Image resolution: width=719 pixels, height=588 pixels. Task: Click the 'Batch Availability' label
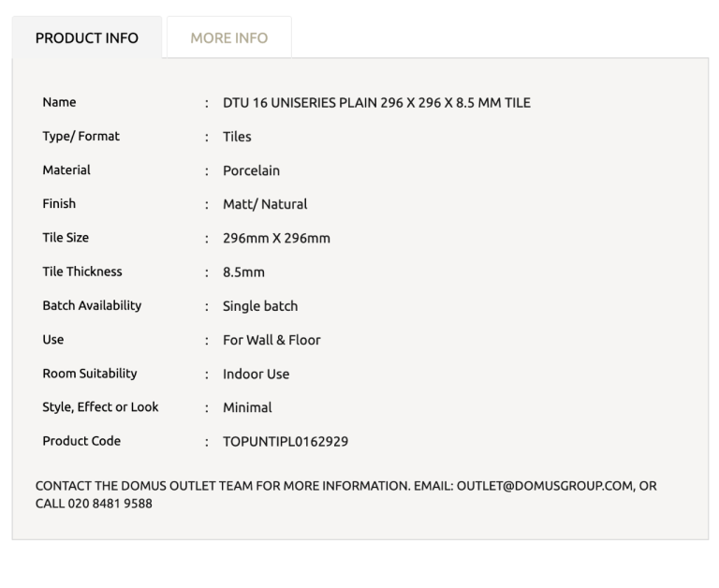point(92,306)
